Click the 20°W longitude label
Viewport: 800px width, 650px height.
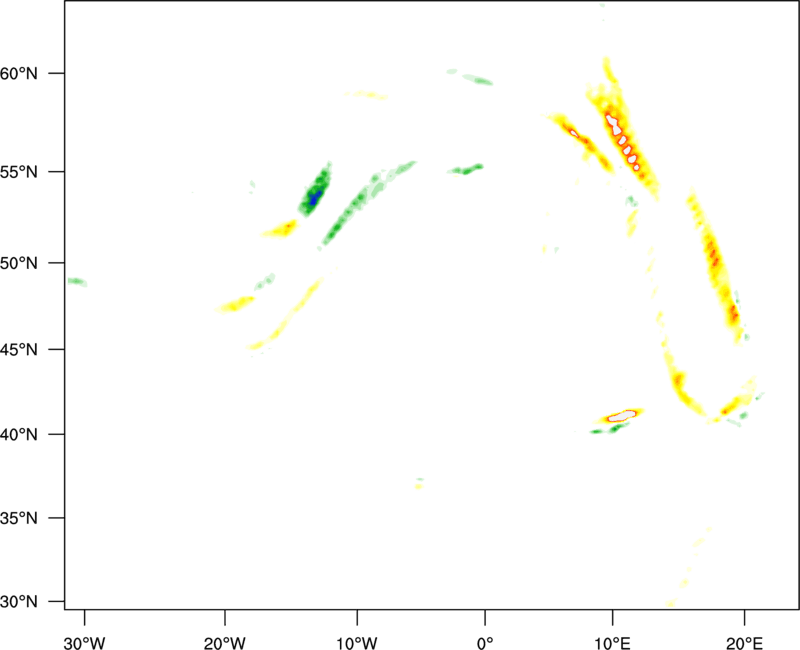224,643
